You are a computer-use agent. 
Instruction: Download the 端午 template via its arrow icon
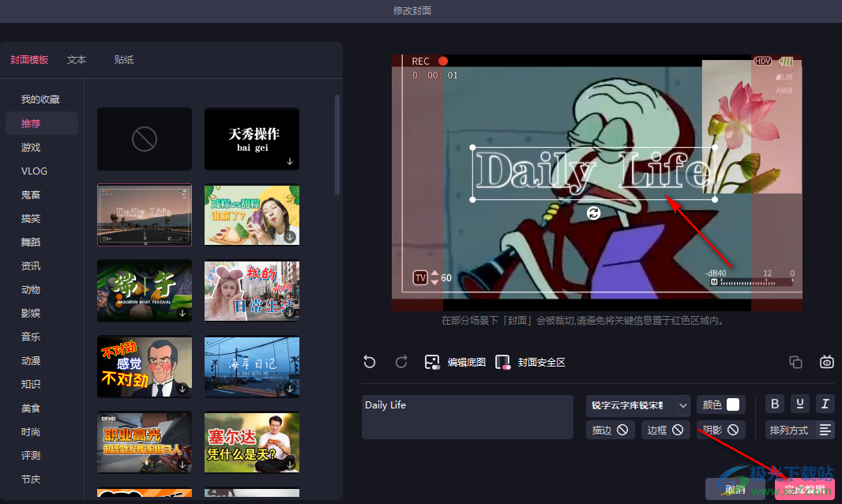point(182,313)
